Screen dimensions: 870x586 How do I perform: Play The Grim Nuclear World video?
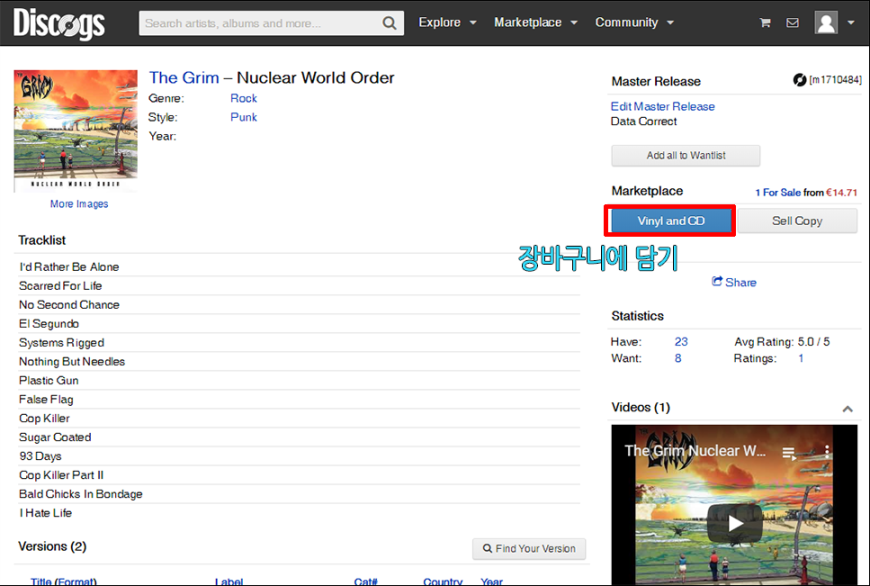pos(735,523)
